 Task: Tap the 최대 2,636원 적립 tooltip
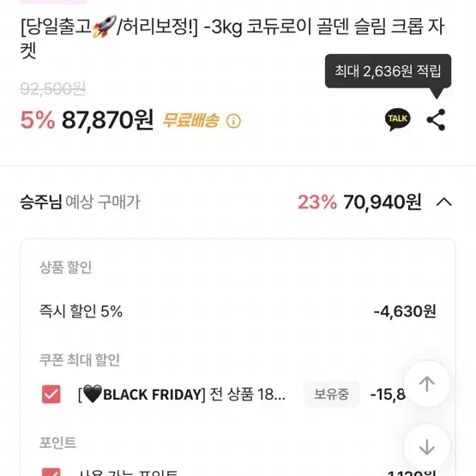(x=388, y=71)
